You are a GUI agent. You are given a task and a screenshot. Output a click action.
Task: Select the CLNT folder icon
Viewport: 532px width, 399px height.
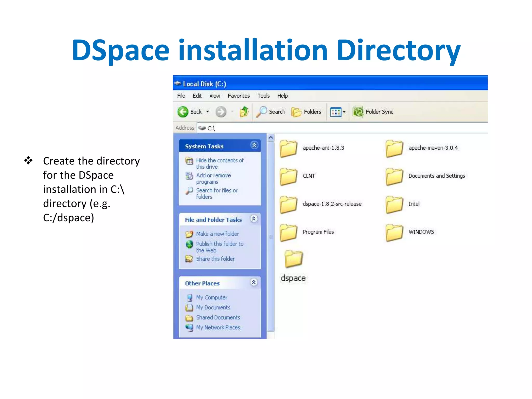coord(288,177)
